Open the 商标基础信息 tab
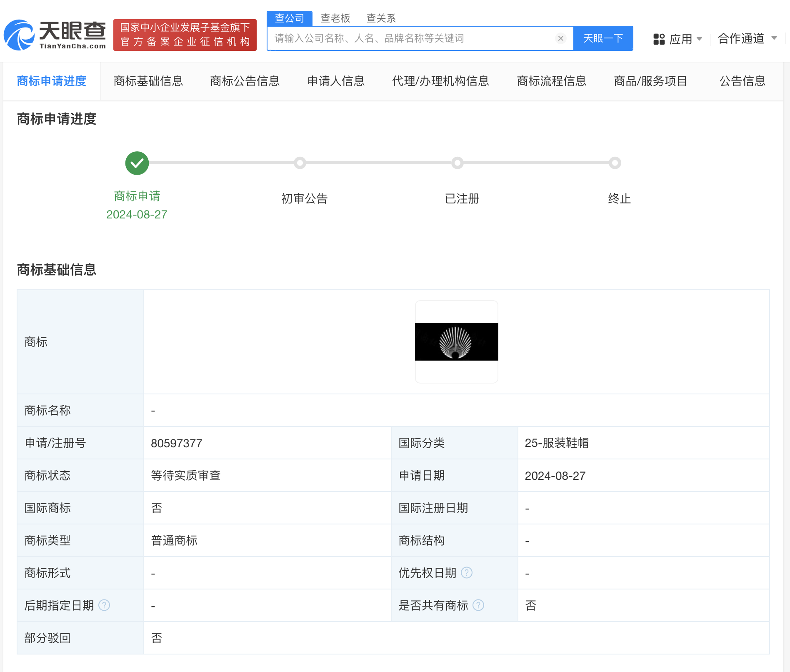This screenshot has width=790, height=672. coord(148,81)
